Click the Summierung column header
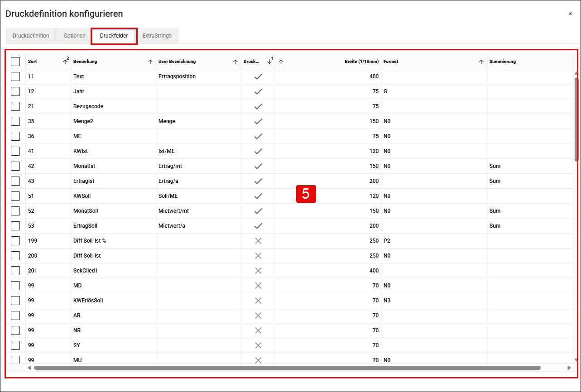 coord(503,62)
